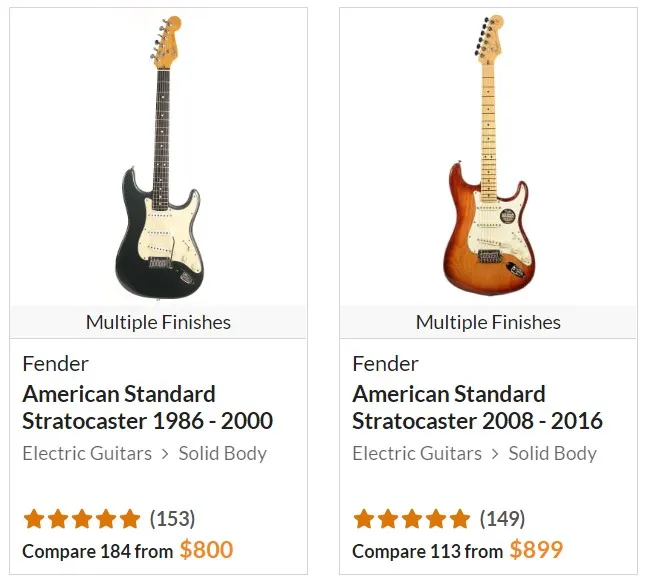Image resolution: width=651 pixels, height=579 pixels.
Task: Open Solid Body category on right card
Action: (552, 453)
